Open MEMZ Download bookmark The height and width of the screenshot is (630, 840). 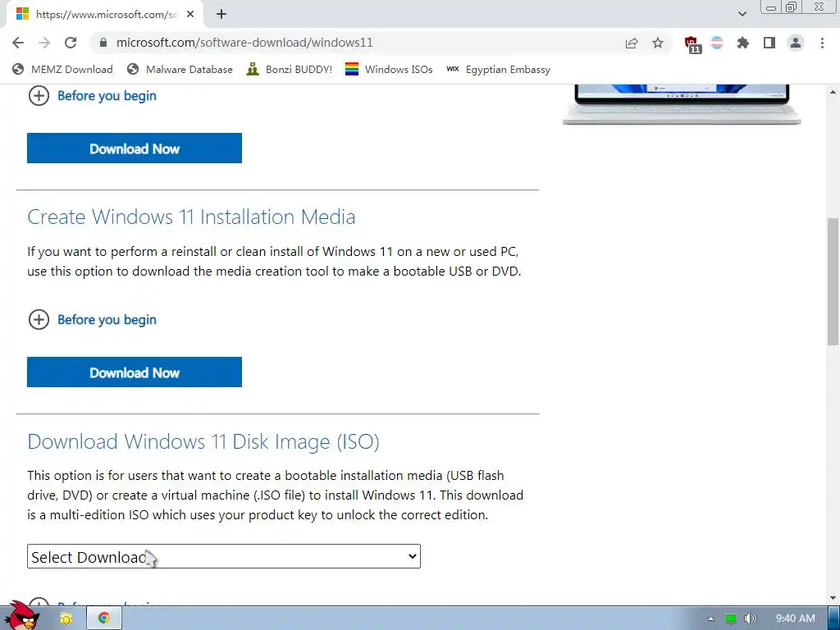point(62,69)
